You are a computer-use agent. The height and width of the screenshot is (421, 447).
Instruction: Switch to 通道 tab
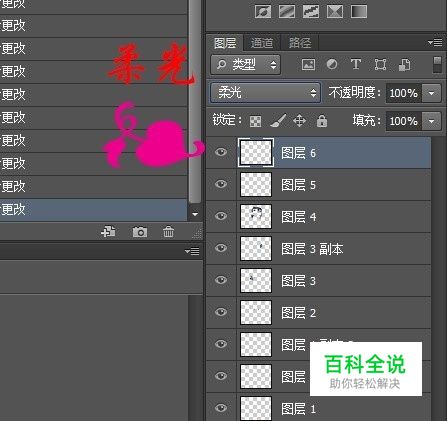tap(262, 43)
